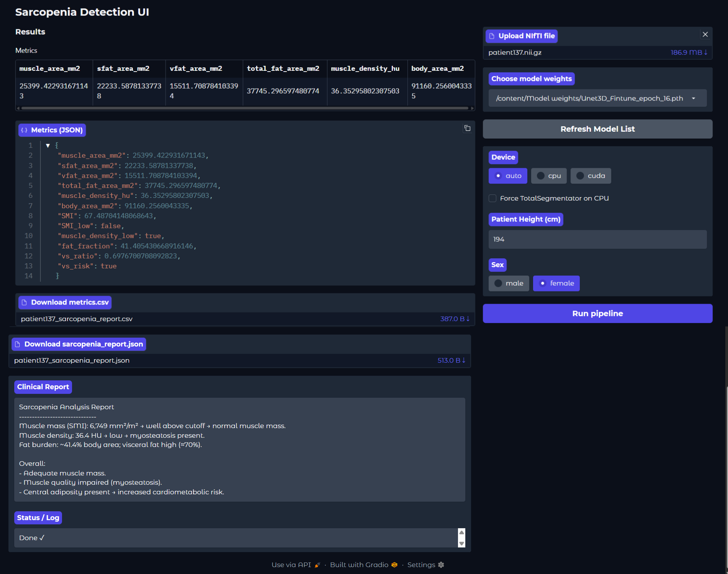This screenshot has width=728, height=574.
Task: Download the sarcopenia report CSV file
Action: pyautogui.click(x=455, y=319)
